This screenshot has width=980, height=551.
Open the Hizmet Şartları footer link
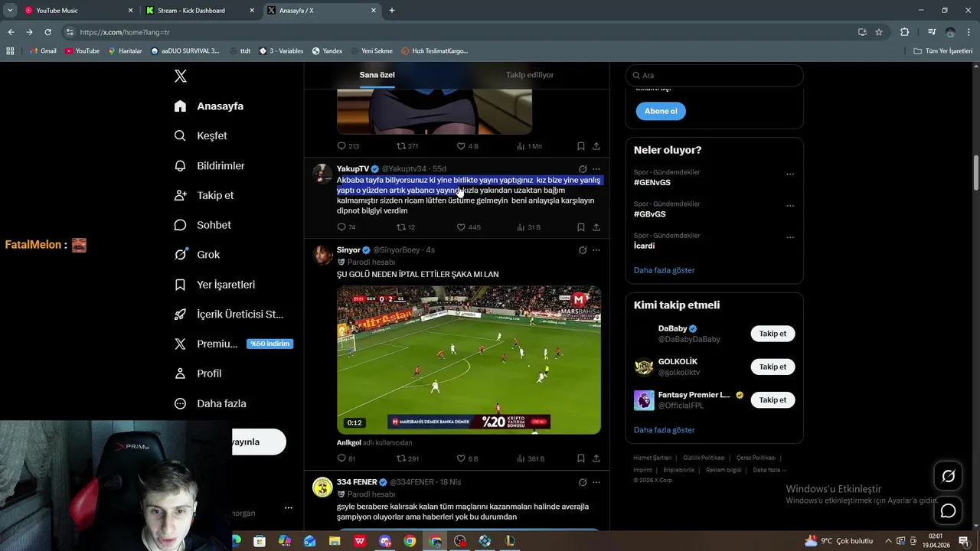coord(652,458)
